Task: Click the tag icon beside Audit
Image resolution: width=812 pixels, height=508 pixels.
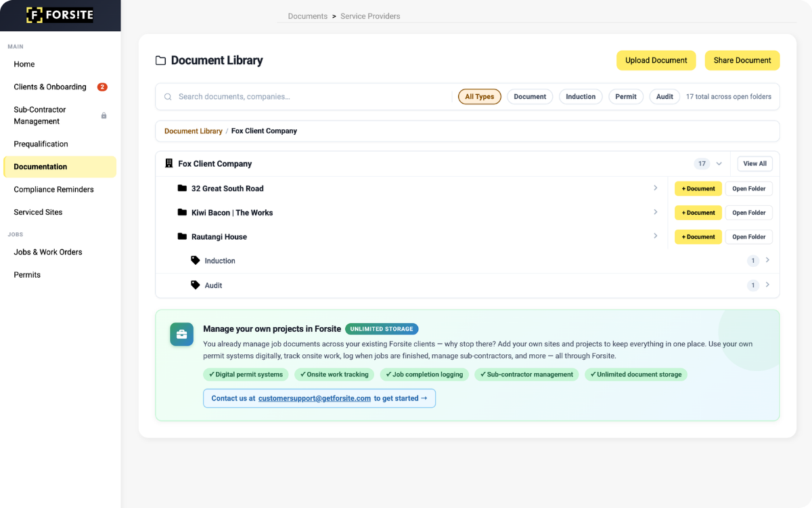Action: point(196,285)
